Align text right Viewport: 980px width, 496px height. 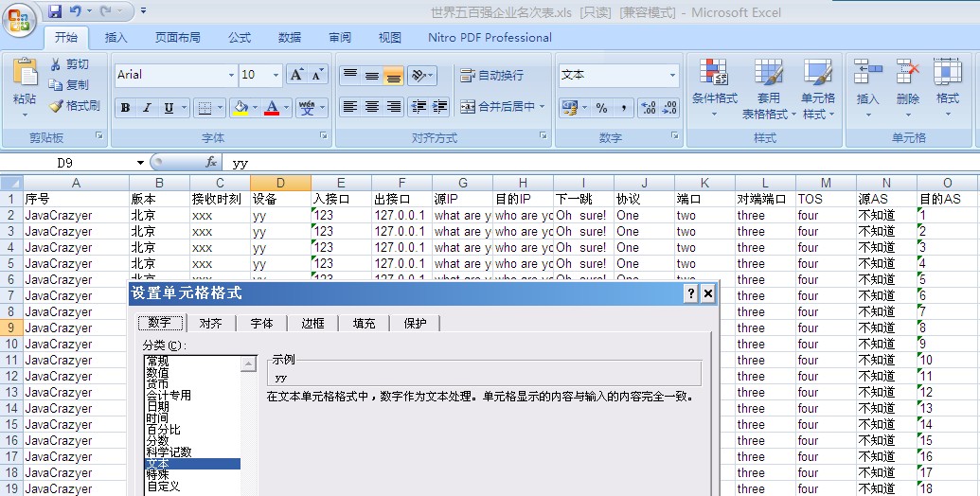pyautogui.click(x=393, y=107)
